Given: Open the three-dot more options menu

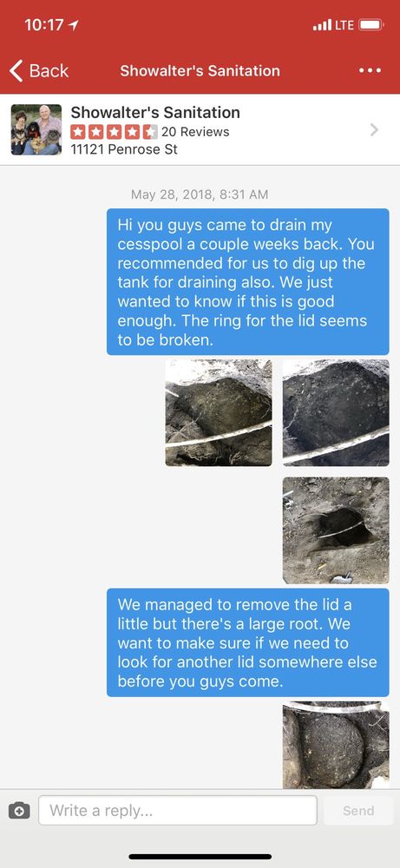Looking at the screenshot, I should 370,71.
